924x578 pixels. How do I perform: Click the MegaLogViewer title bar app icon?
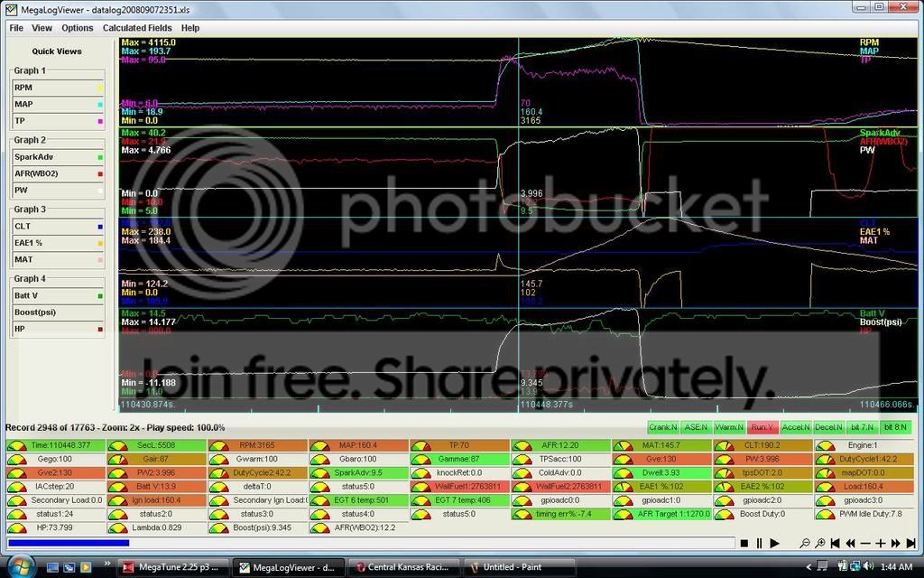point(11,9)
